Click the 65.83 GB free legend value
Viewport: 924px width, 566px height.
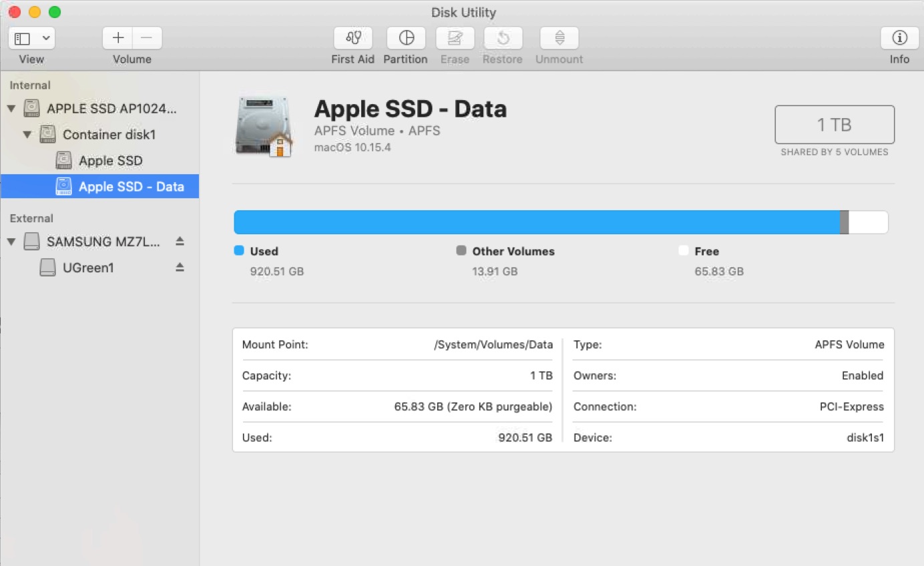718,272
